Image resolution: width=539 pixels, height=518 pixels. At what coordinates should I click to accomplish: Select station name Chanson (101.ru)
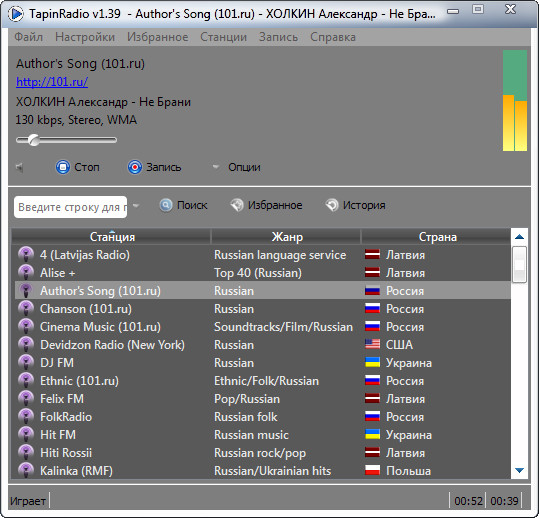click(x=86, y=309)
